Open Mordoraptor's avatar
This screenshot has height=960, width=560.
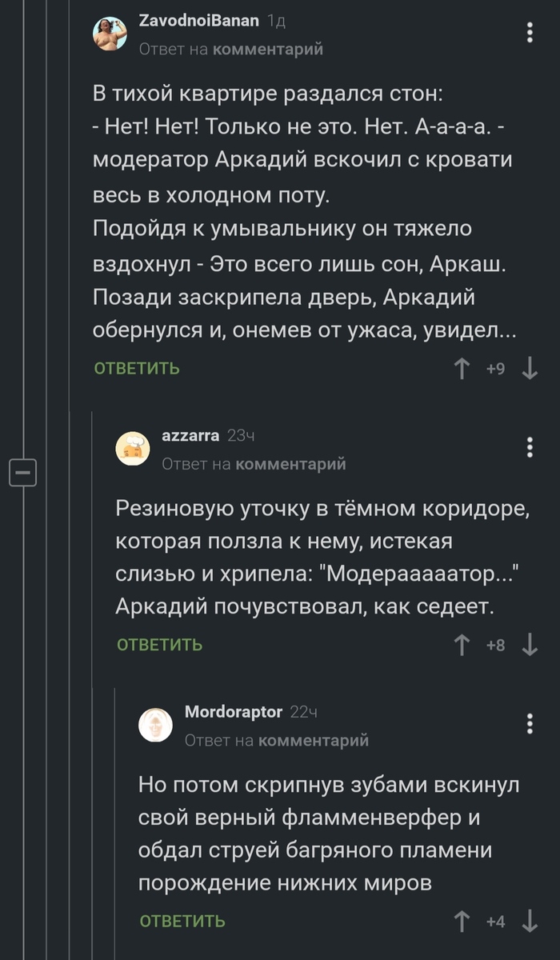click(155, 726)
